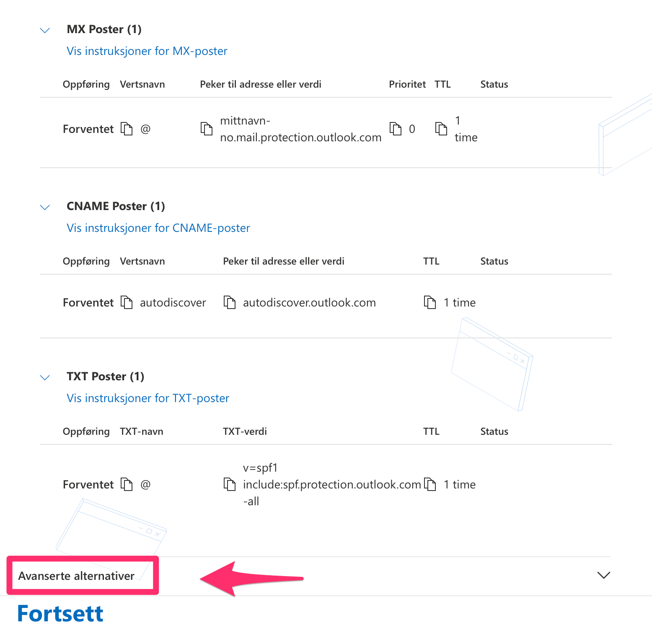Copy the autodiscover.outlook.com address
This screenshot has width=652, height=644.
click(x=230, y=302)
